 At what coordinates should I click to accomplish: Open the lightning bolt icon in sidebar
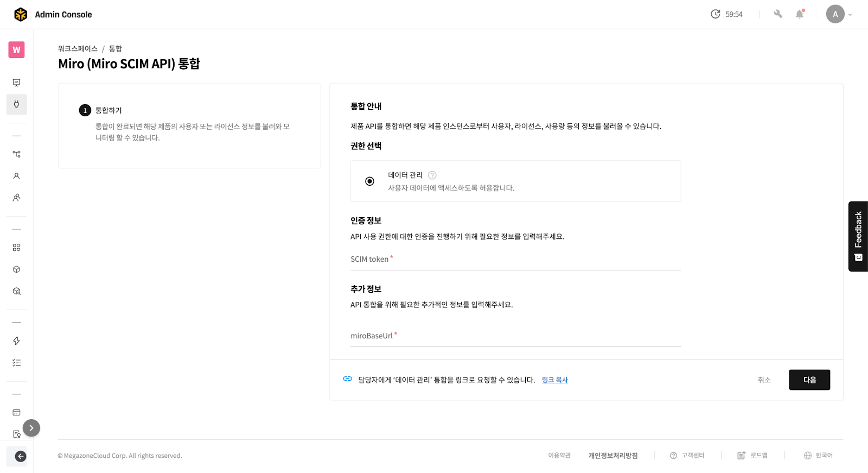17,341
